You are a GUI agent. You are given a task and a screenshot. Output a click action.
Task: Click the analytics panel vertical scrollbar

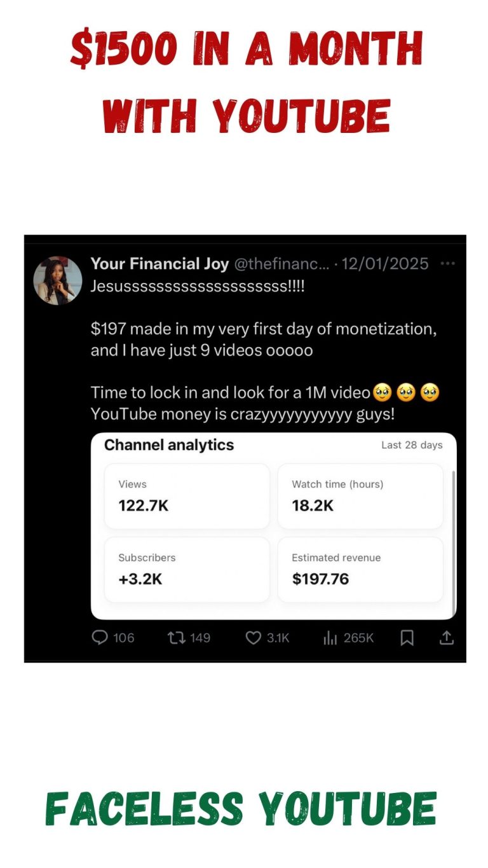[453, 544]
